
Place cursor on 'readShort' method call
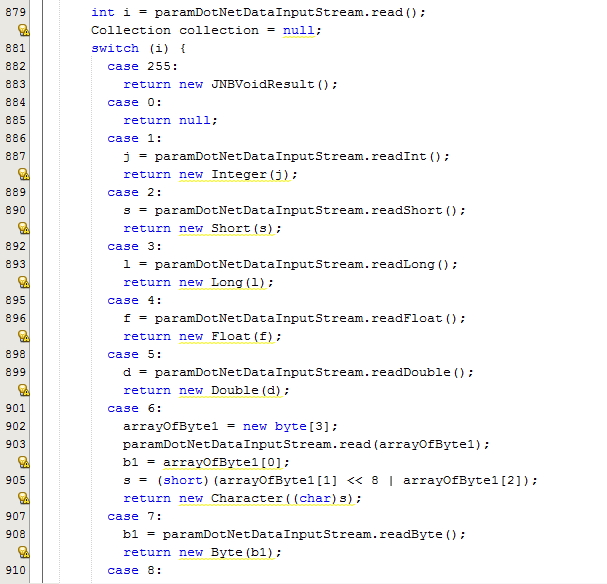pyautogui.click(x=407, y=210)
